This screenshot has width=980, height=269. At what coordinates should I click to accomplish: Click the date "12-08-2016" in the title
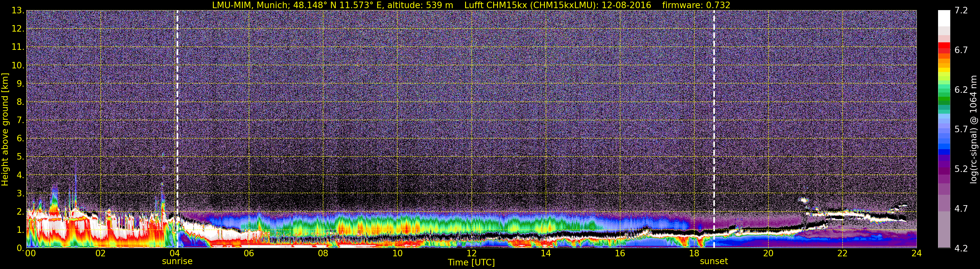626,5
